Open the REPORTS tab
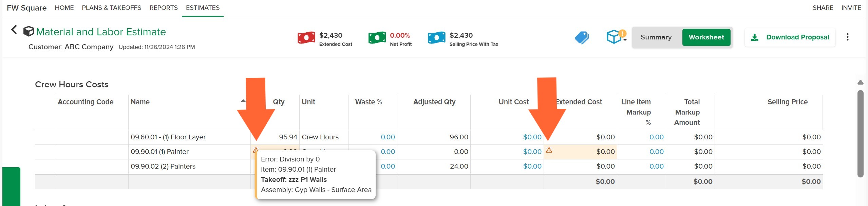Image resolution: width=868 pixels, height=206 pixels. tap(163, 8)
